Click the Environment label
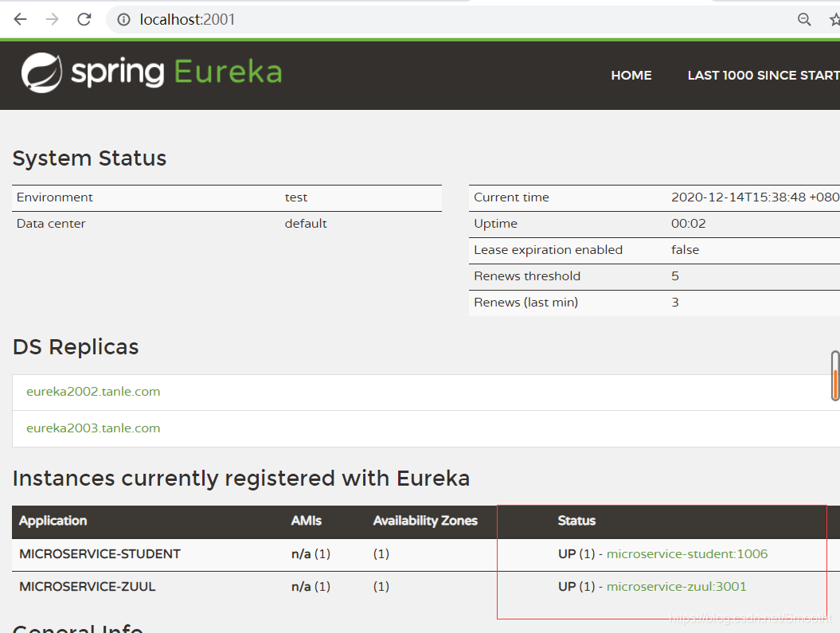840x633 pixels. point(55,197)
